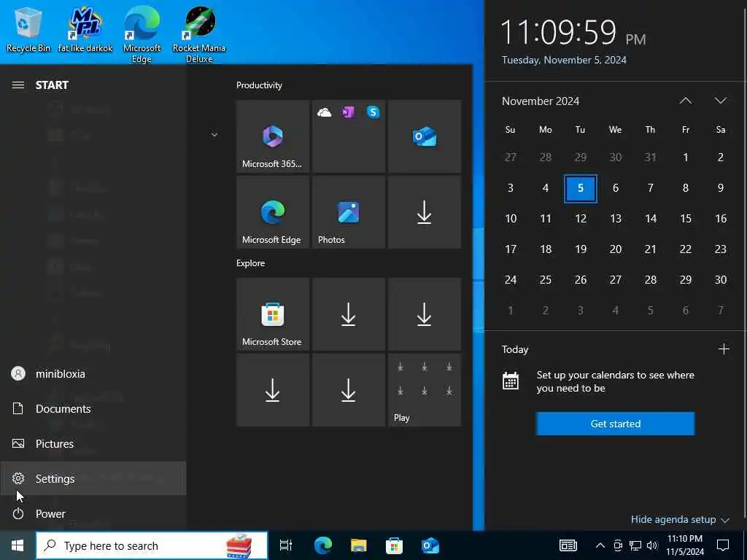This screenshot has height=560, width=747.
Task: Select the Microsoft Edge desktop shortcut
Action: (x=142, y=34)
